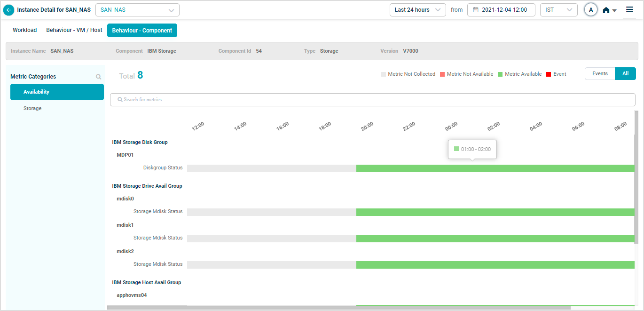This screenshot has height=311, width=644.
Task: Click the back arrow icon
Action: [x=8, y=10]
